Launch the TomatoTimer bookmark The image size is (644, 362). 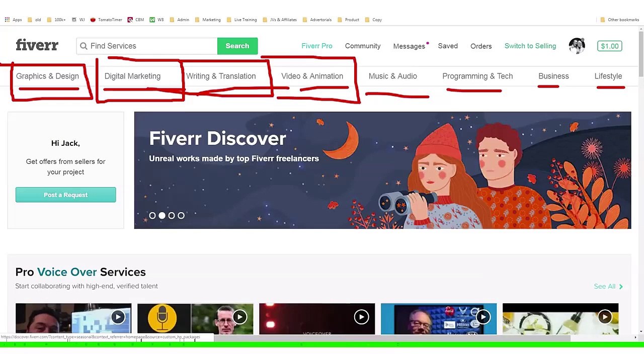(x=106, y=20)
